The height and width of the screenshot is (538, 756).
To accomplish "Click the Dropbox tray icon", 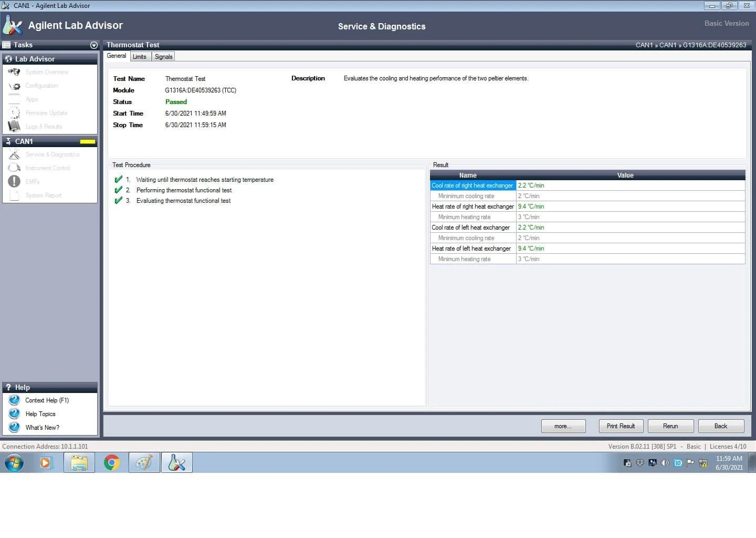I will tap(639, 463).
